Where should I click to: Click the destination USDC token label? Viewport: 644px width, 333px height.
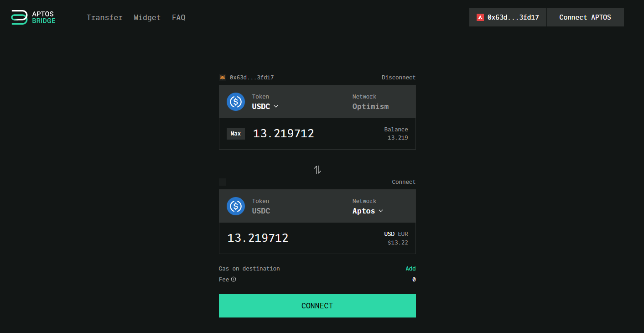[261, 211]
